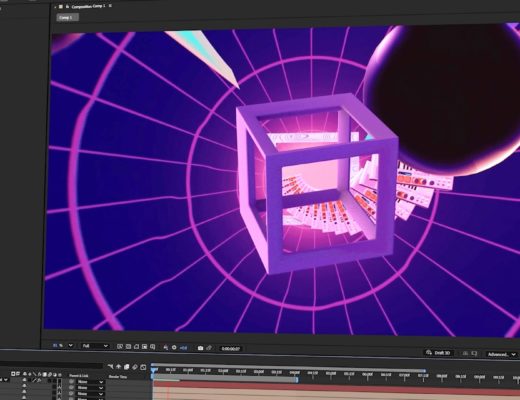The width and height of the screenshot is (520, 400).
Task: Enable motion blur switch in timeline
Action: click(x=135, y=367)
